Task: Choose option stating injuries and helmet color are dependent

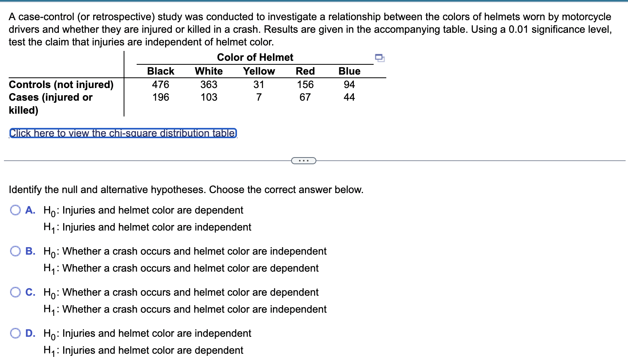Action: click(x=15, y=210)
